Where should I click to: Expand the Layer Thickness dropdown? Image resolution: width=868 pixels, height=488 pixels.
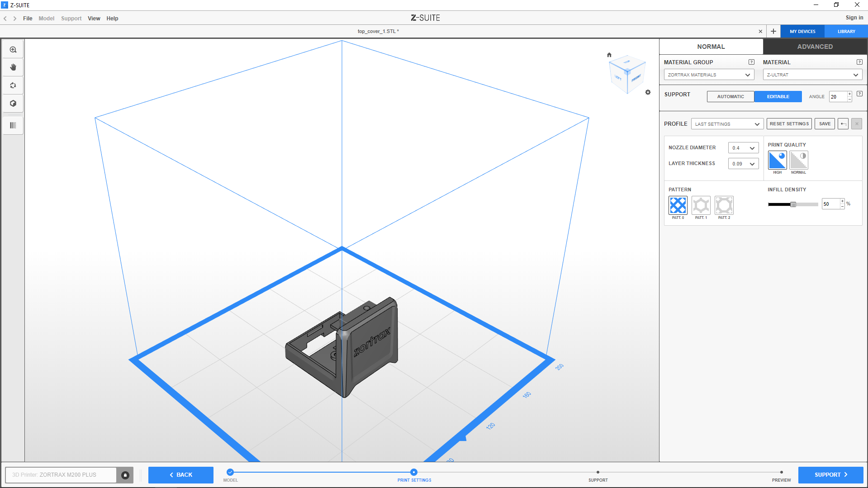(x=743, y=164)
